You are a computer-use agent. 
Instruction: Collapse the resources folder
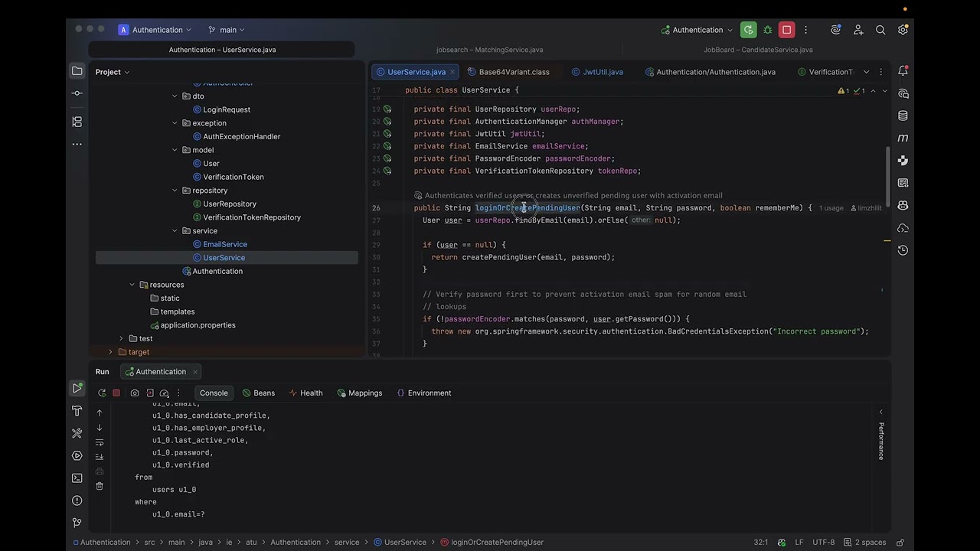(132, 285)
